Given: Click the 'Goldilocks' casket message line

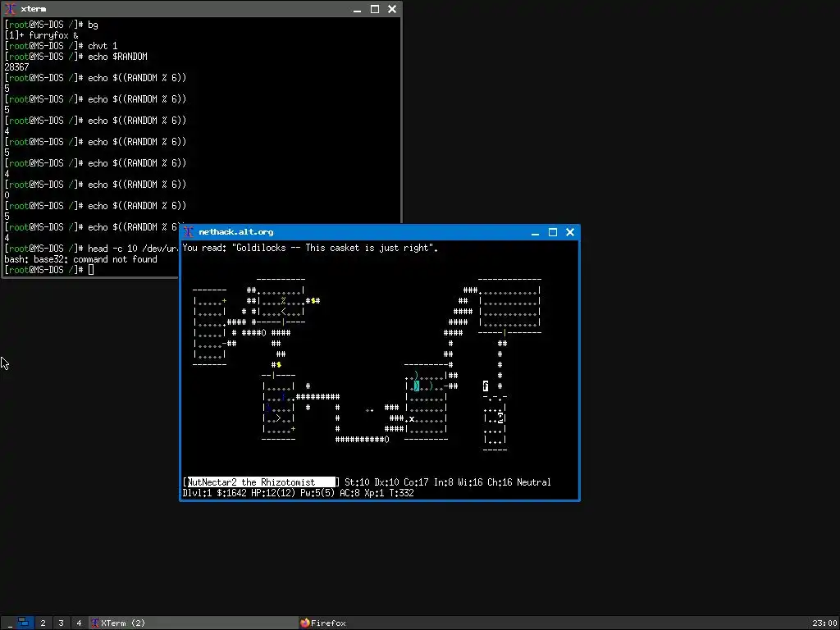Looking at the screenshot, I should 311,248.
